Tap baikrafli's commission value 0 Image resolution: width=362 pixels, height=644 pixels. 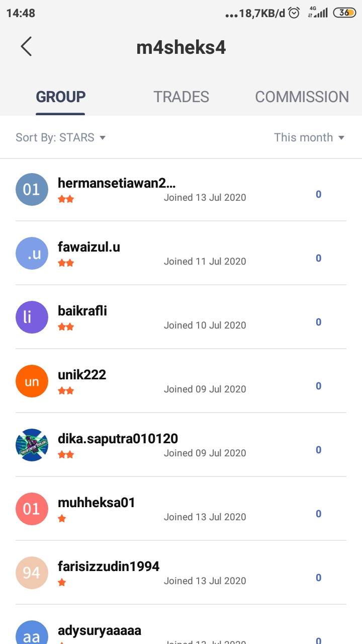coord(318,322)
